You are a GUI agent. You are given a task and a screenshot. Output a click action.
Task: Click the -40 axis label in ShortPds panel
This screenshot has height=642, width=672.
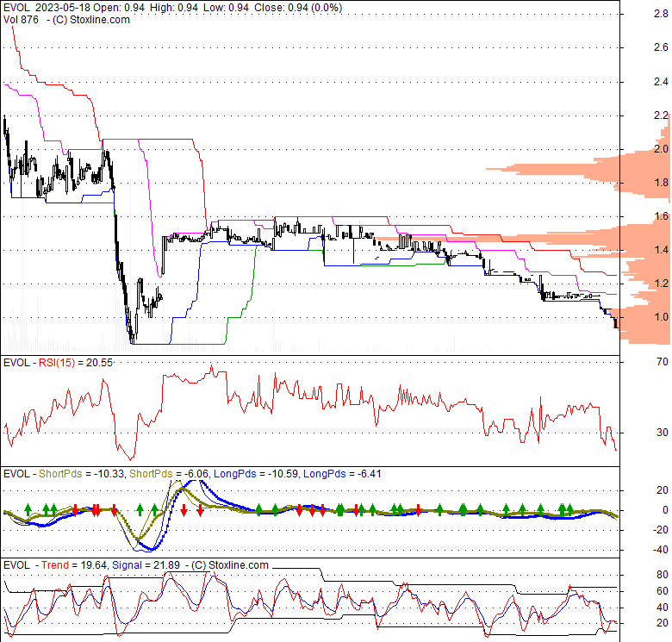661,550
